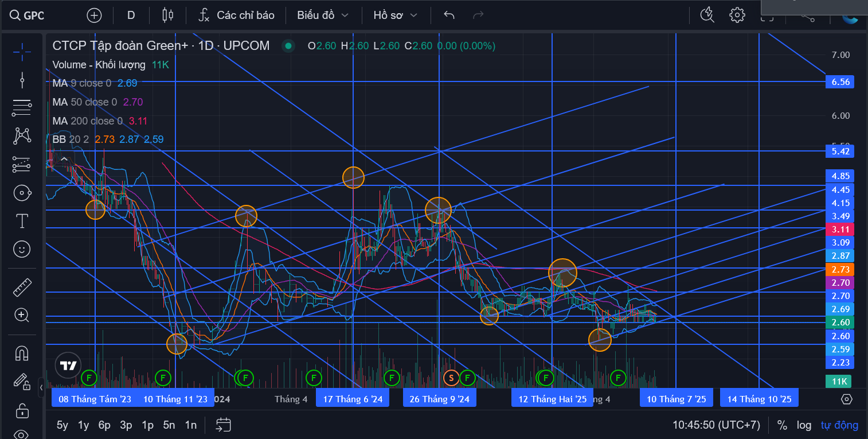Select the 6p time range

coord(104,425)
